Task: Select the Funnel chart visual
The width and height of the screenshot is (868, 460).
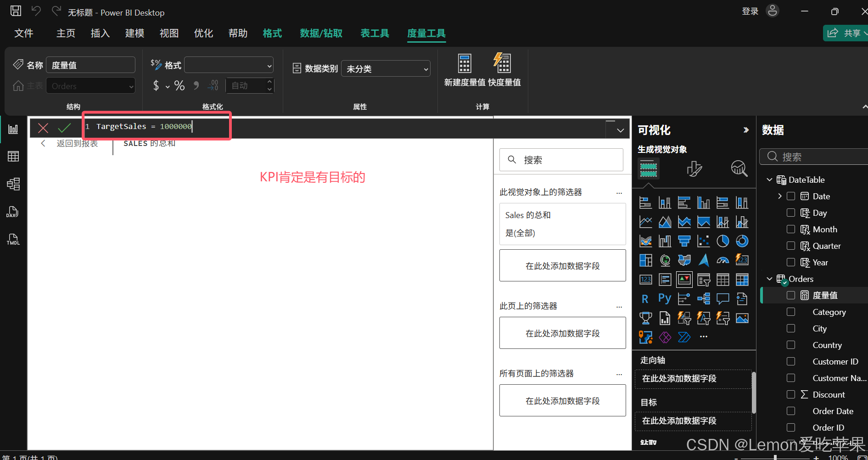Action: coord(684,241)
